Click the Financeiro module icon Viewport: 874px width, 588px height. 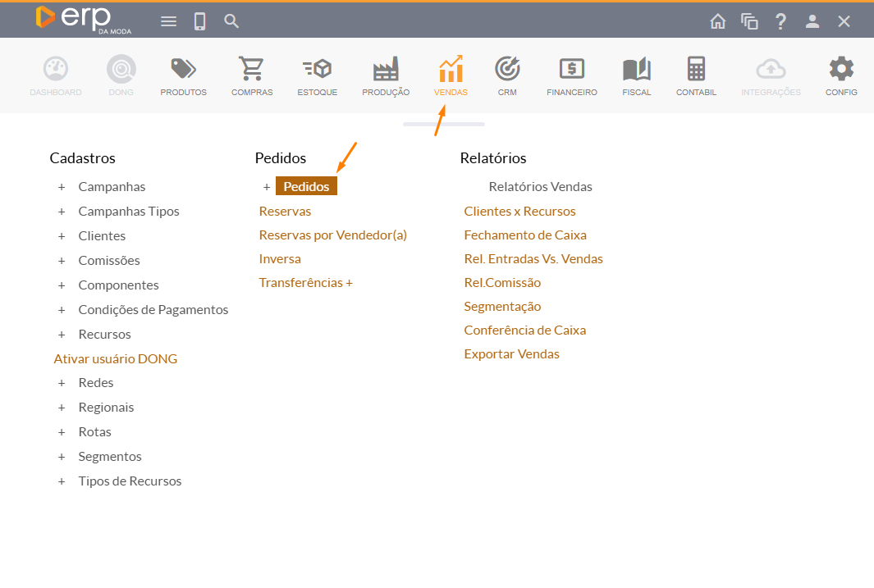click(x=571, y=70)
